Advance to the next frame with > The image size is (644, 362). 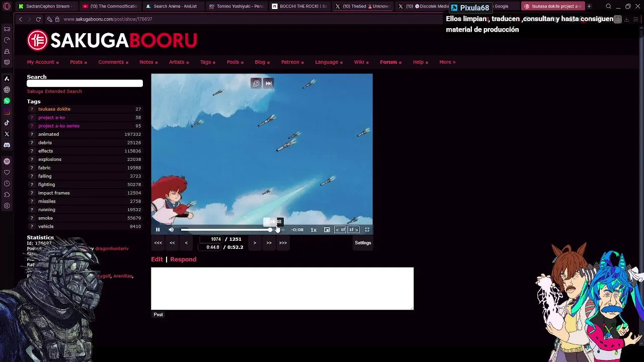pyautogui.click(x=255, y=243)
